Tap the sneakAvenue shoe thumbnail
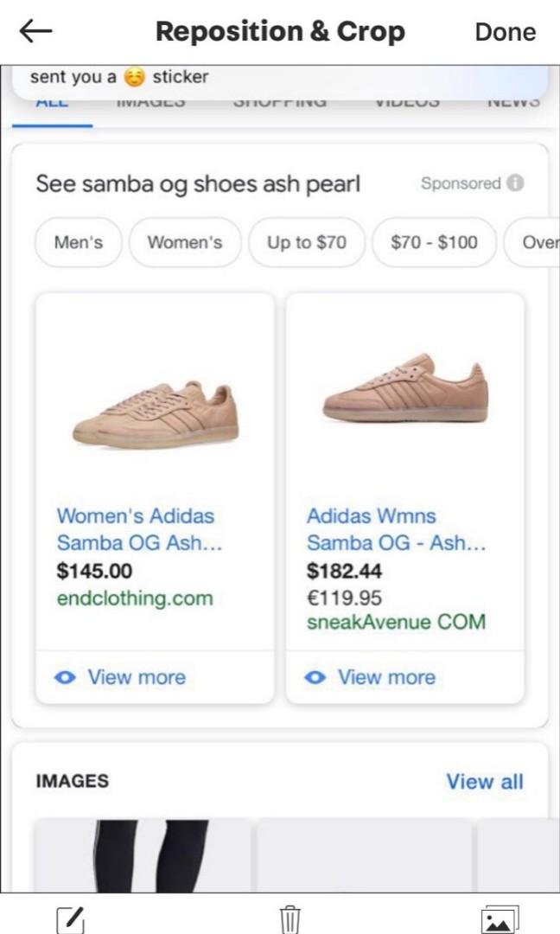560x934 pixels. (405, 389)
